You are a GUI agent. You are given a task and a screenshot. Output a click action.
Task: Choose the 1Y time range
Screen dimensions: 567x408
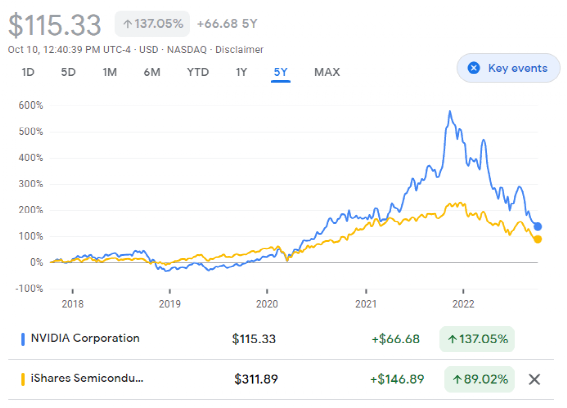(x=241, y=72)
